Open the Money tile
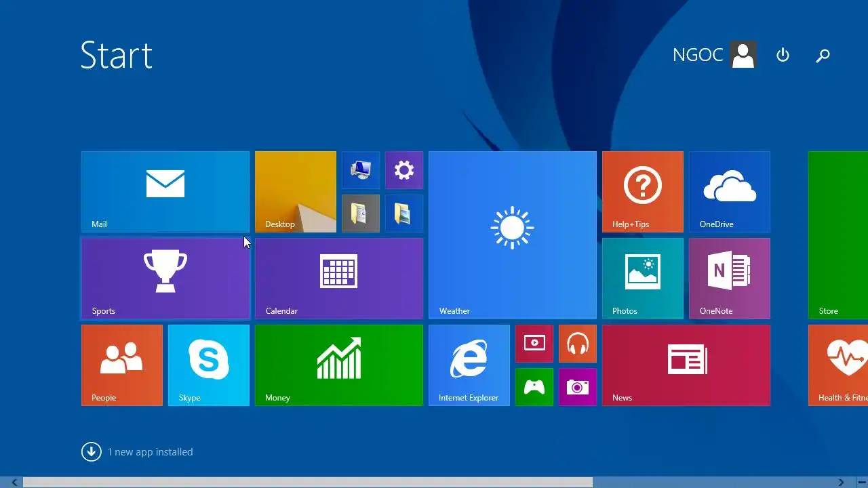The width and height of the screenshot is (868, 488). tap(339, 365)
